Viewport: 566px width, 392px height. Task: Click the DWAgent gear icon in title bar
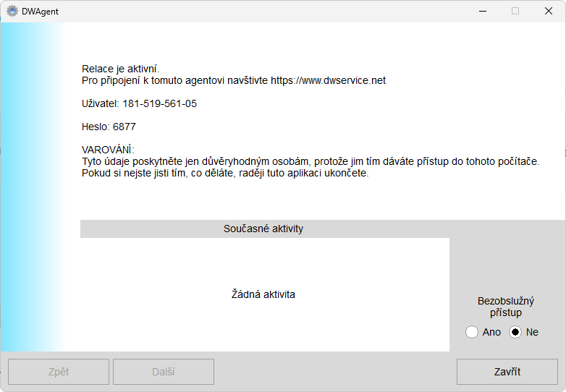[12, 11]
